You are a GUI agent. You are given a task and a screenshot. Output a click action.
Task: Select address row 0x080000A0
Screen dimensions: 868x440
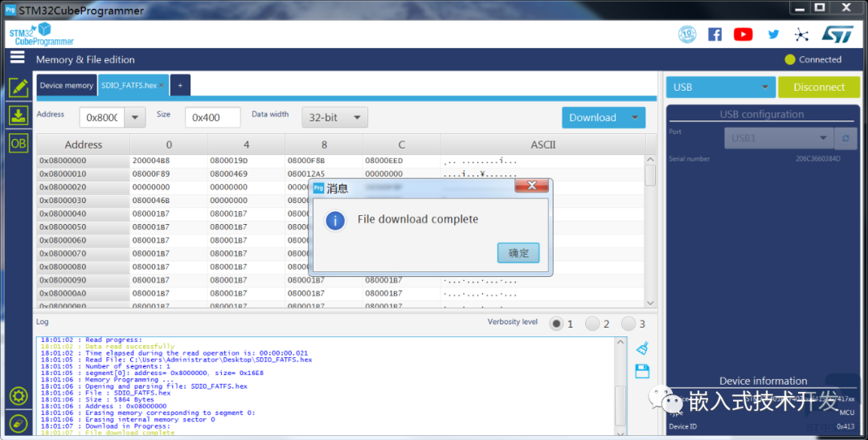[x=83, y=293]
